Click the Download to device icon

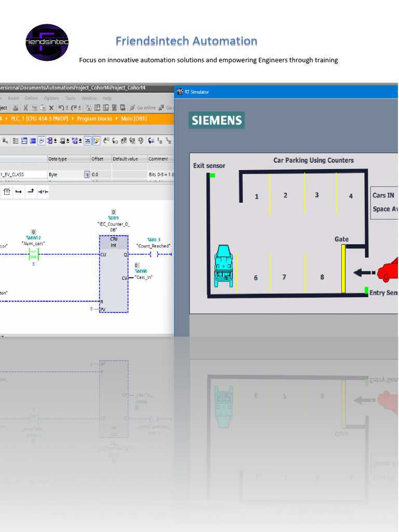[97, 108]
